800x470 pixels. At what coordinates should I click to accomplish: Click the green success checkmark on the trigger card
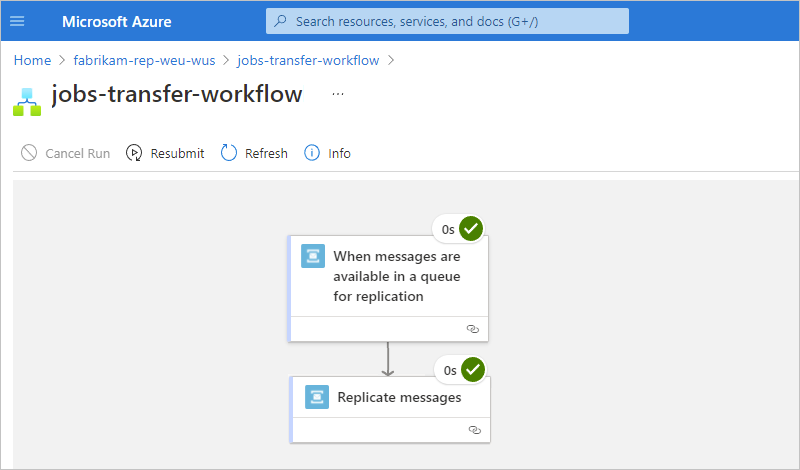click(x=471, y=229)
